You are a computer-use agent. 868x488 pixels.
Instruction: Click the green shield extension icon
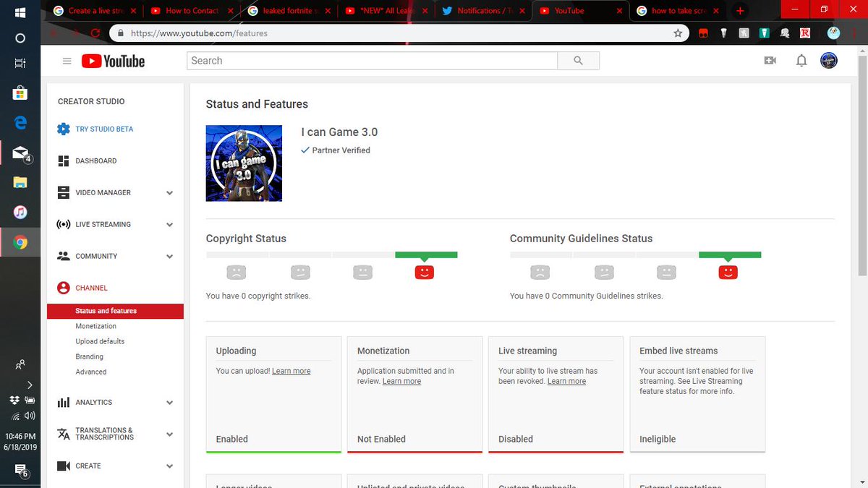[x=764, y=33]
